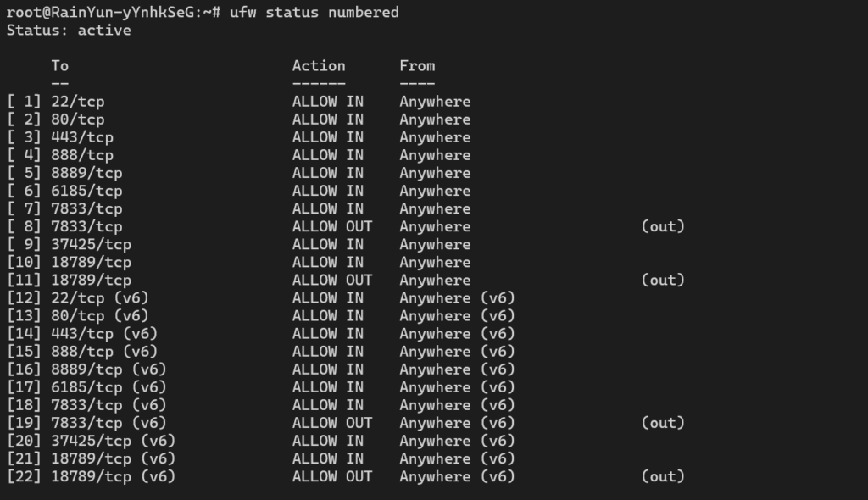Viewport: 868px width, 500px height.
Task: Click 'ALLOW OUT' in rule 8
Action: point(332,226)
